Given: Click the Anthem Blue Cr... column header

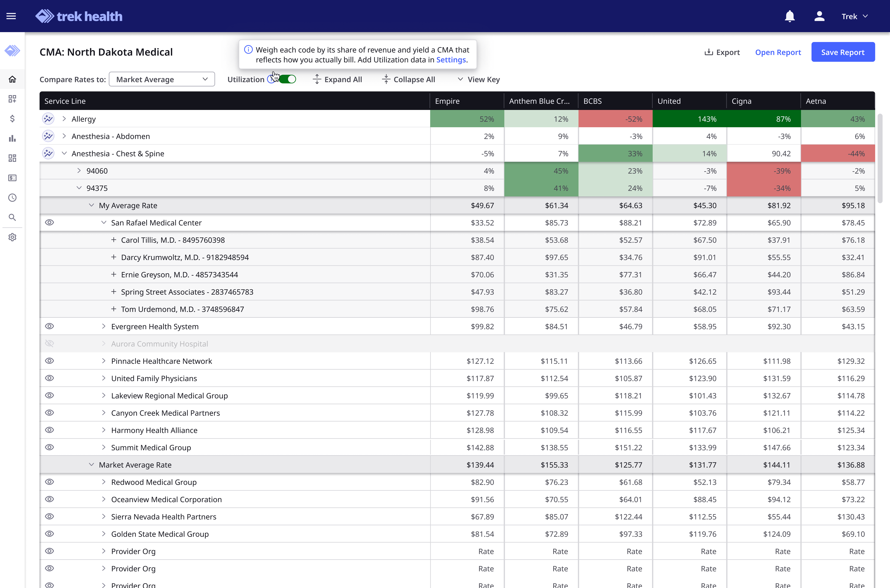Looking at the screenshot, I should coord(541,101).
